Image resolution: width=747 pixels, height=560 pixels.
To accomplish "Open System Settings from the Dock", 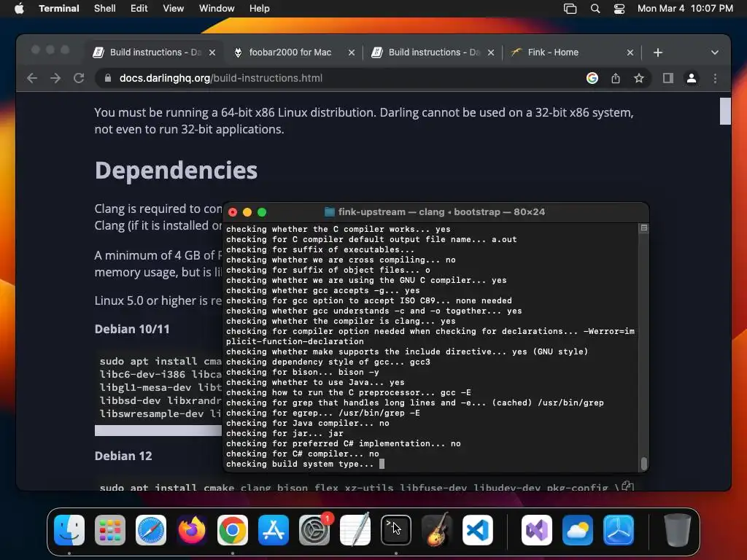I will [x=314, y=530].
